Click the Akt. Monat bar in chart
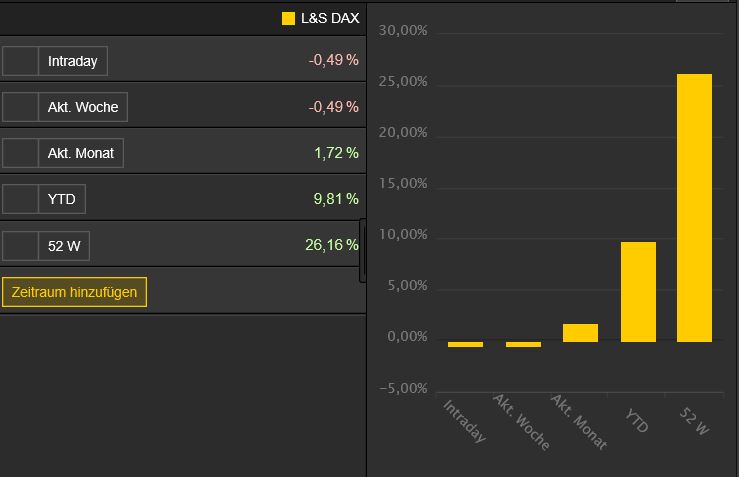739x477 pixels. point(580,332)
